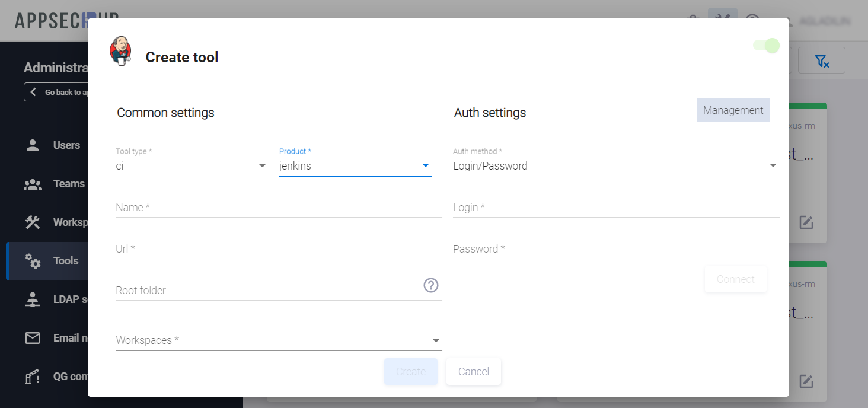Click the Root folder help question mark
This screenshot has width=868, height=408.
pyautogui.click(x=431, y=285)
